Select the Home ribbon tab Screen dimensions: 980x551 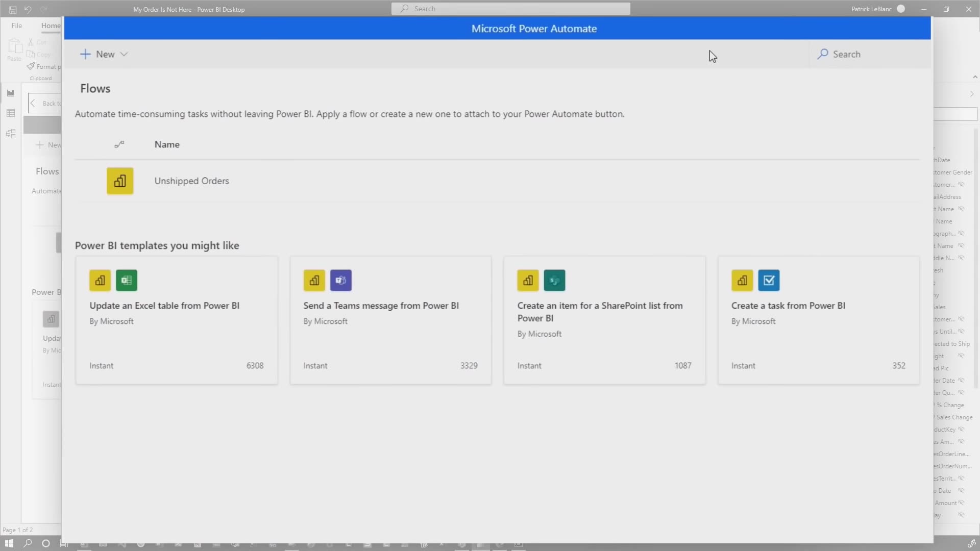click(50, 25)
